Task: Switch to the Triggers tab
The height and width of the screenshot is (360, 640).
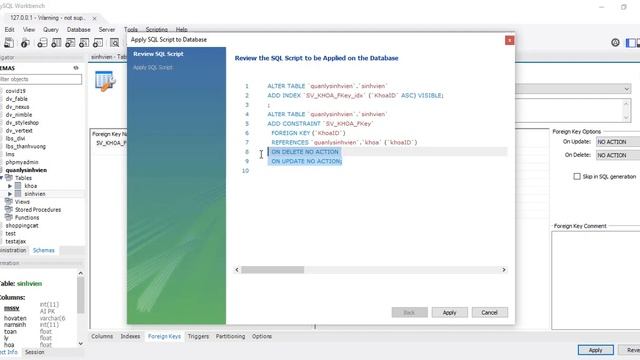Action: point(198,336)
